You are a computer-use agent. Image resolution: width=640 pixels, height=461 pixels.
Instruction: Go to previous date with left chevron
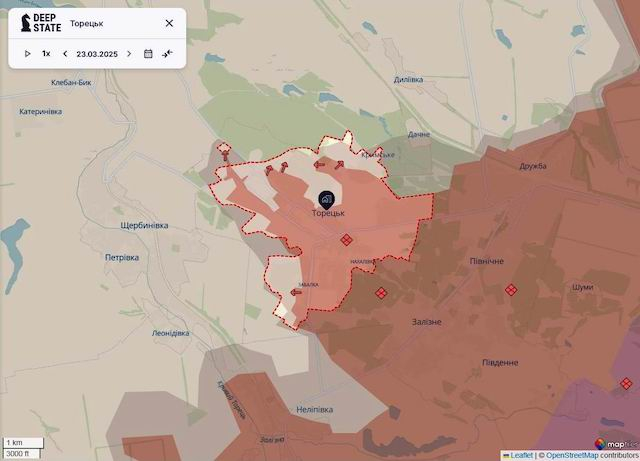[65, 53]
